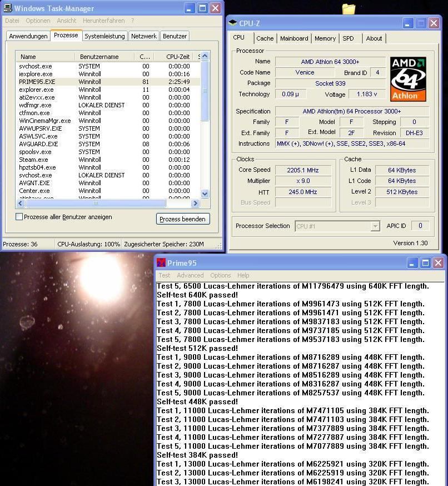Click the Multiplier value 'x 9.0'
448x486 pixels.
click(x=303, y=181)
